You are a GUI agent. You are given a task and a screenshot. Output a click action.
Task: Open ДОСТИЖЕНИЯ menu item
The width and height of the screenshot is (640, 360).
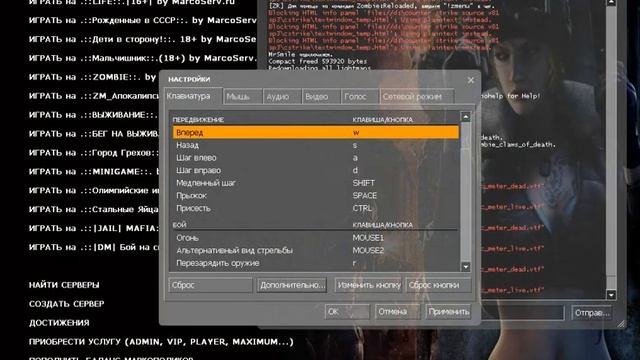(x=59, y=323)
